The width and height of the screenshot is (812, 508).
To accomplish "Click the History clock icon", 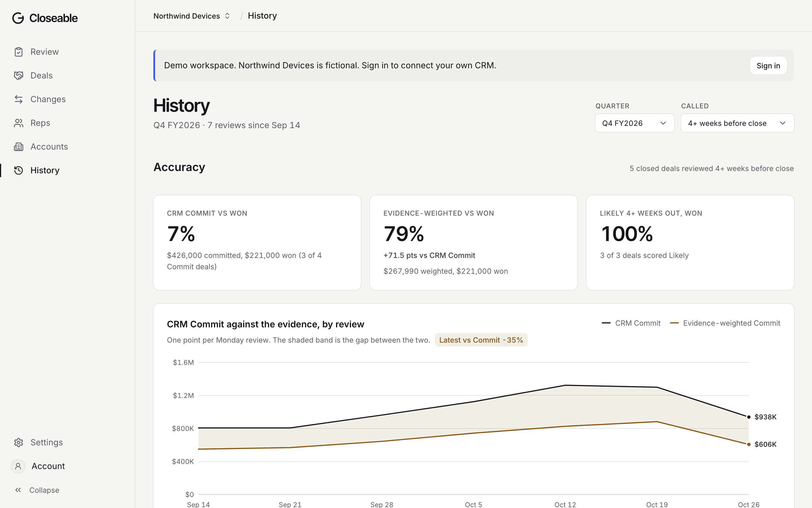I will tap(18, 170).
